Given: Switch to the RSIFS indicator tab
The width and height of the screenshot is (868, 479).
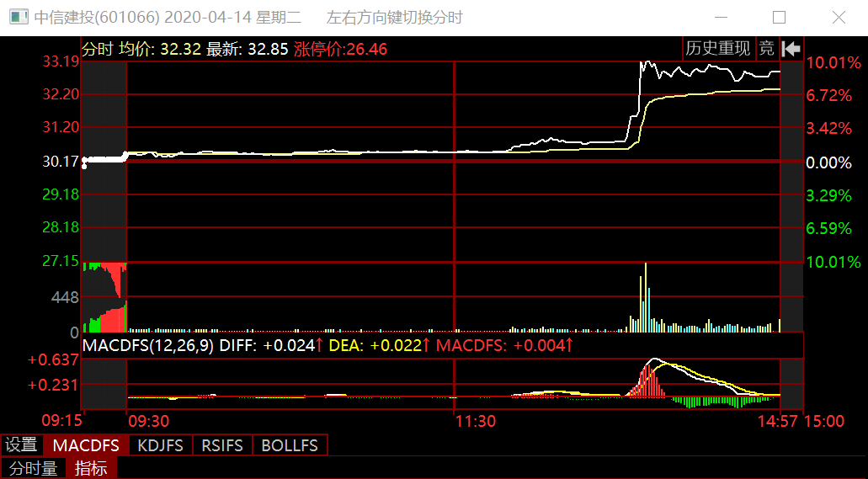Looking at the screenshot, I should (x=222, y=445).
